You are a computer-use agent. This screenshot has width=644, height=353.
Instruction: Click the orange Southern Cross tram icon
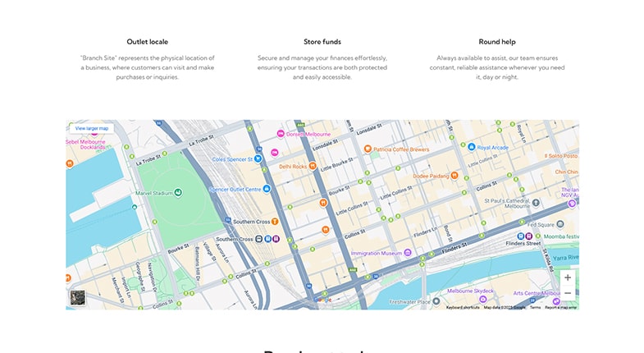275,222
